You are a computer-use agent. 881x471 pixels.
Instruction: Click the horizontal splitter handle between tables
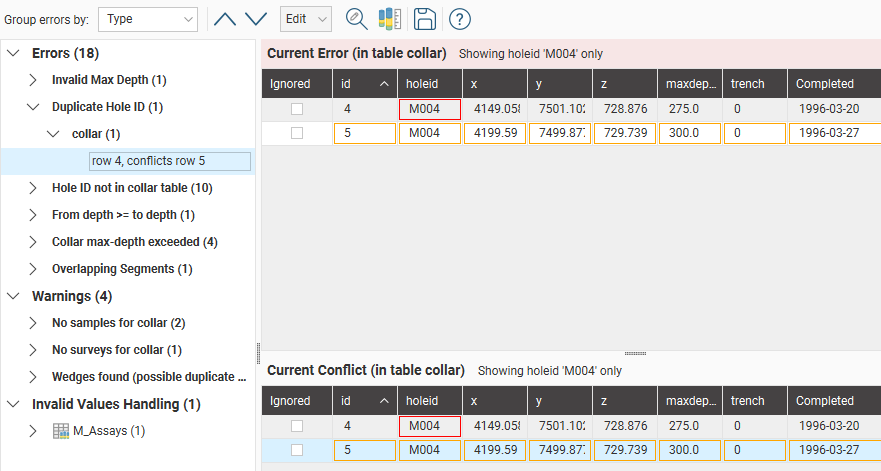[x=635, y=353]
